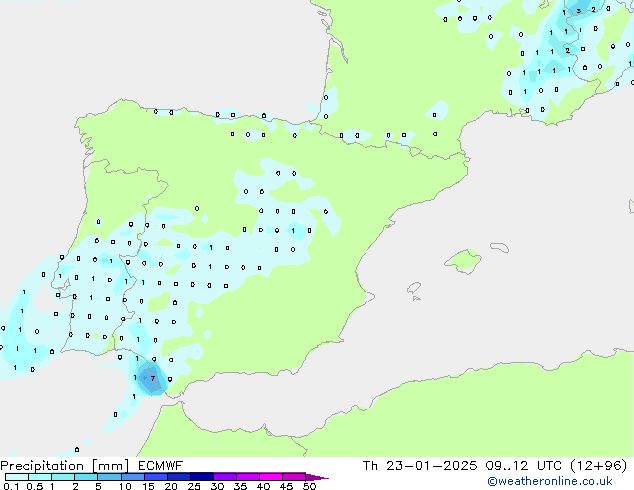
Task: Click the 25 mm legend swatch
Action: (203, 477)
